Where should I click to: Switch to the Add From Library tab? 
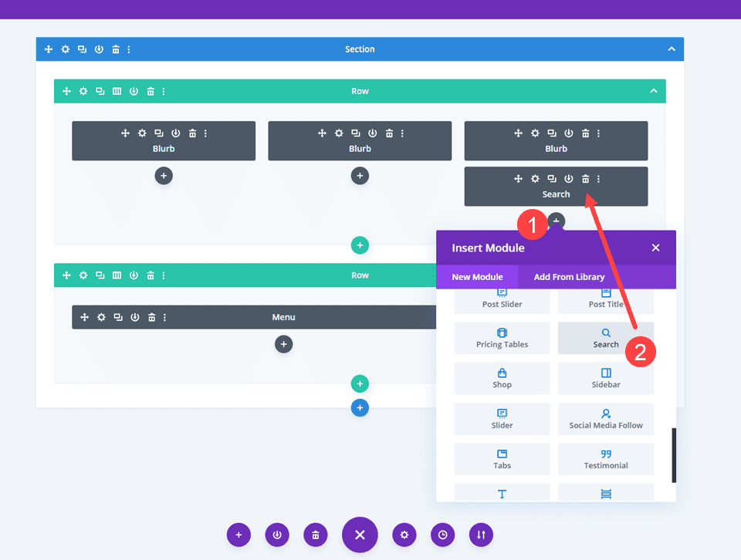(569, 276)
